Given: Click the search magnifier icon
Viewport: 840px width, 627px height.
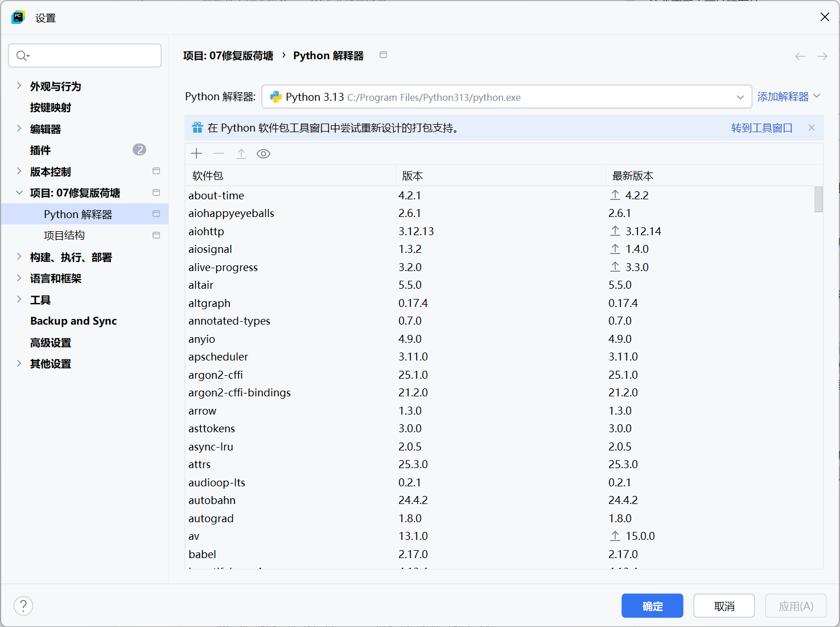Looking at the screenshot, I should (x=23, y=55).
